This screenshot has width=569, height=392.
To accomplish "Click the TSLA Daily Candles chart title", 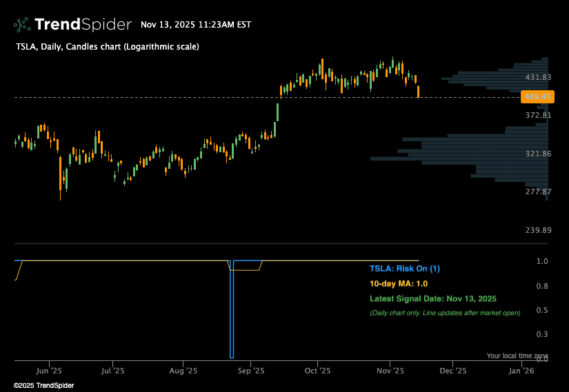I will click(107, 47).
